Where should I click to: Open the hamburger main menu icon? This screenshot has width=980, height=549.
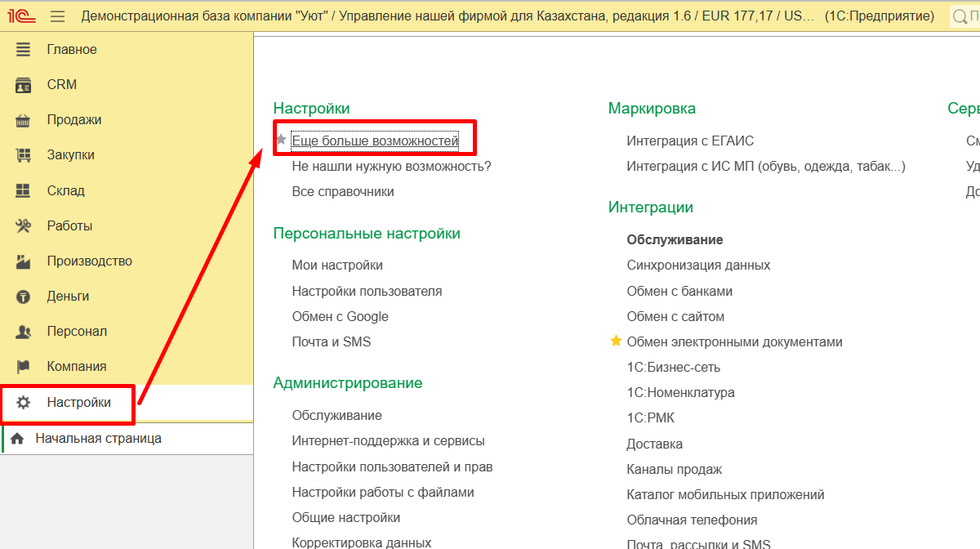(x=57, y=16)
